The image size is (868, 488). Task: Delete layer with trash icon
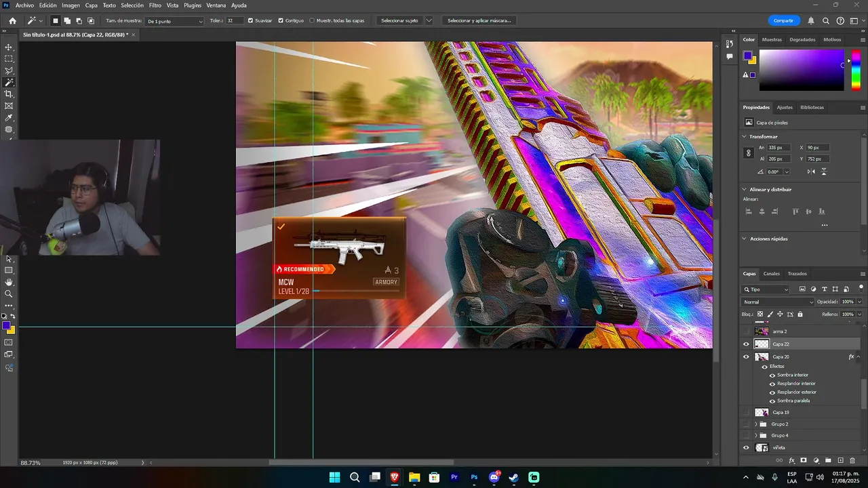click(x=852, y=461)
